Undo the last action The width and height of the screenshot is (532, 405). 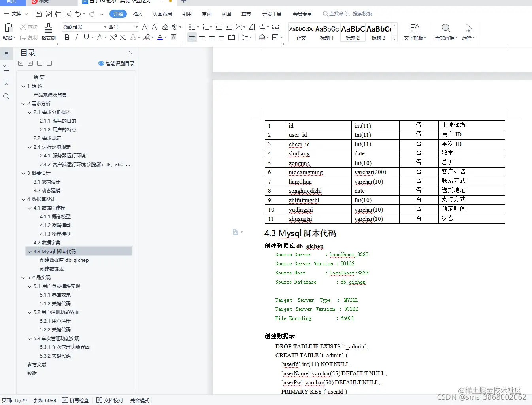[x=78, y=14]
